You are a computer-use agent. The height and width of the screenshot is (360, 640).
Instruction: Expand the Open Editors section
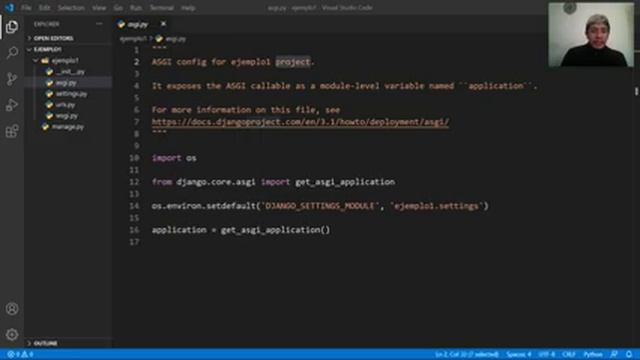[53, 38]
